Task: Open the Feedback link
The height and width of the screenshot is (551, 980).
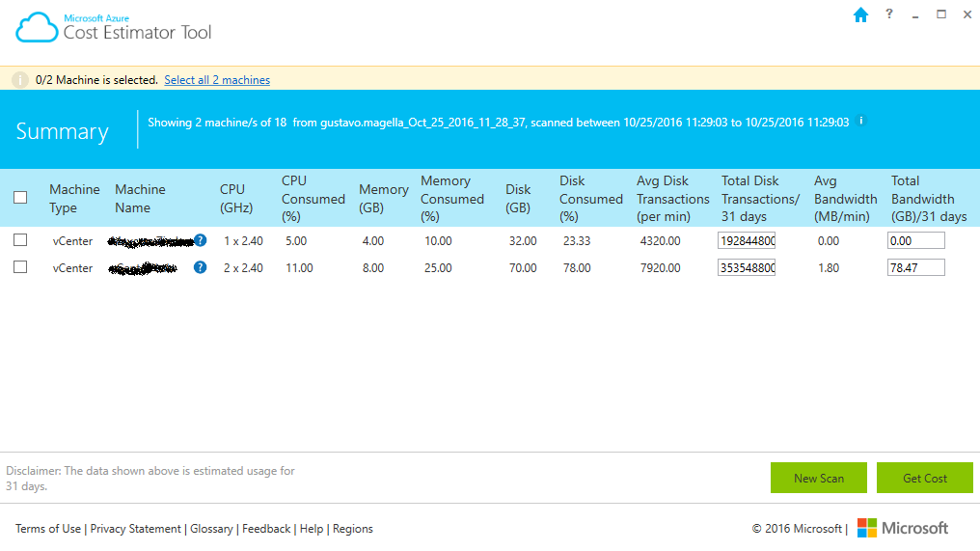Action: pyautogui.click(x=266, y=529)
